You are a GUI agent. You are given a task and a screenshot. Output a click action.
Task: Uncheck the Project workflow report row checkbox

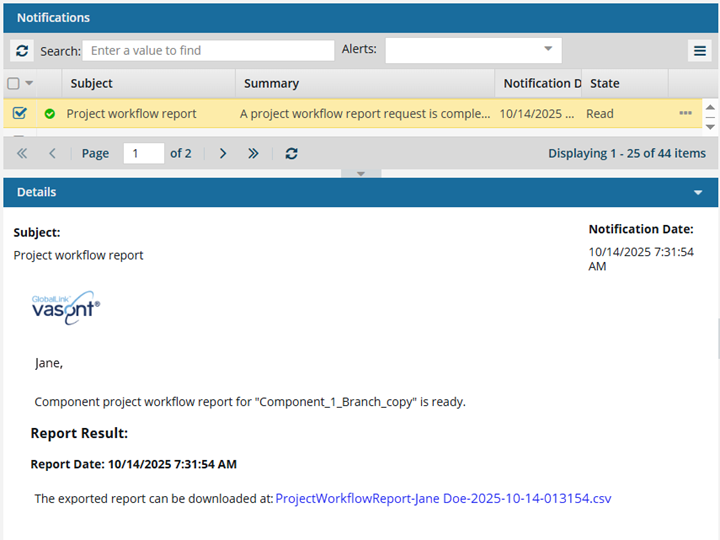(x=19, y=114)
